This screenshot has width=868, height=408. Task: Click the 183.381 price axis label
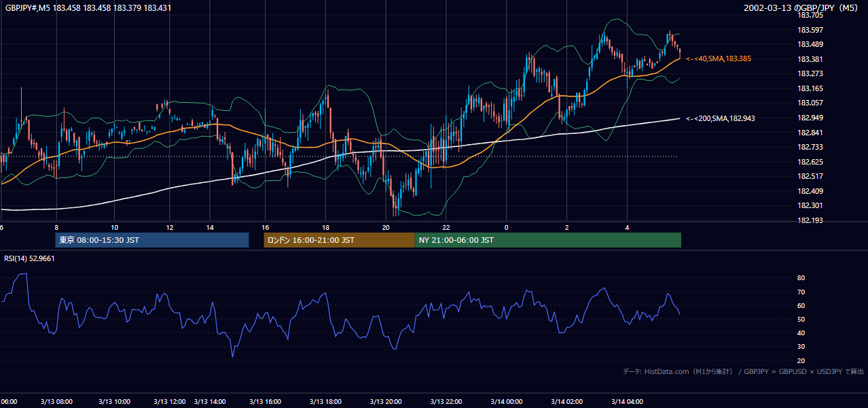[x=810, y=59]
